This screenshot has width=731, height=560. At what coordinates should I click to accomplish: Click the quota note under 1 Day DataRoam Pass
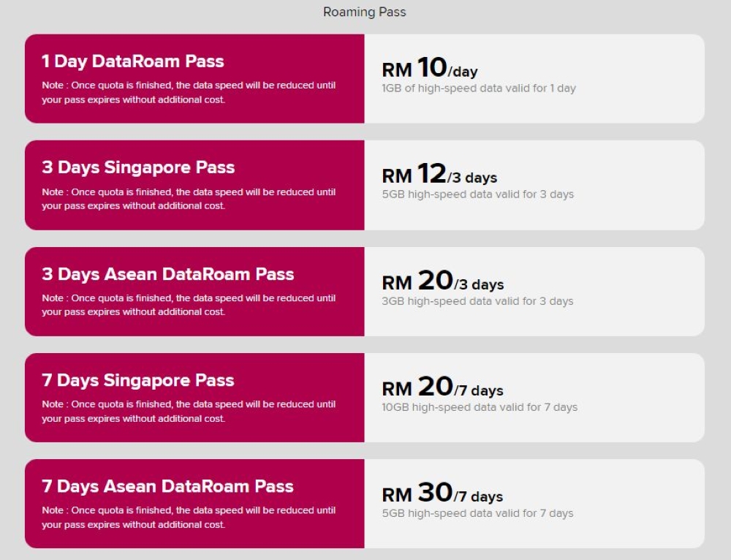pyautogui.click(x=189, y=92)
